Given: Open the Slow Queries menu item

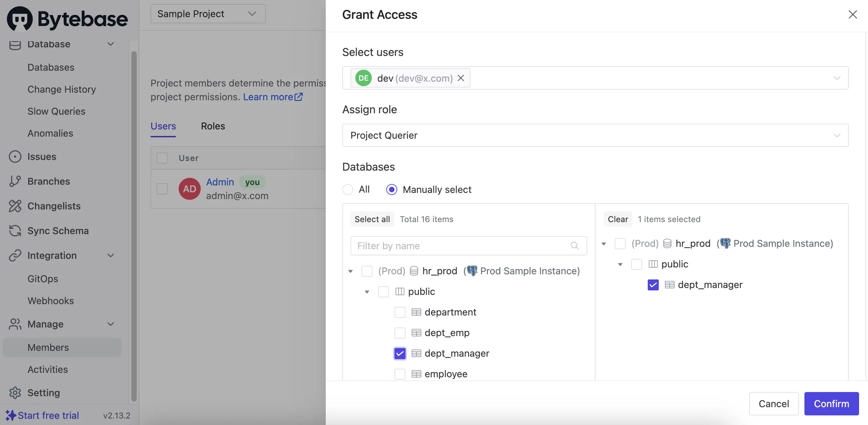Looking at the screenshot, I should click(56, 111).
